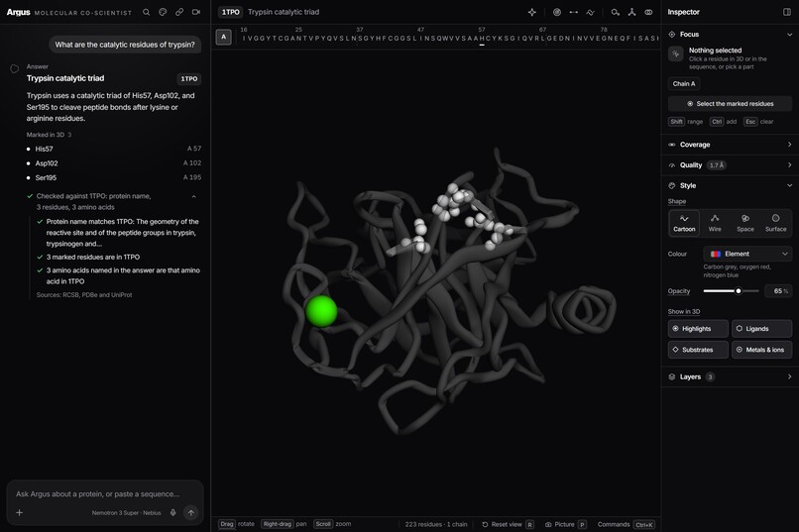
Task: Click the Coverage eye icon
Action: click(x=671, y=145)
